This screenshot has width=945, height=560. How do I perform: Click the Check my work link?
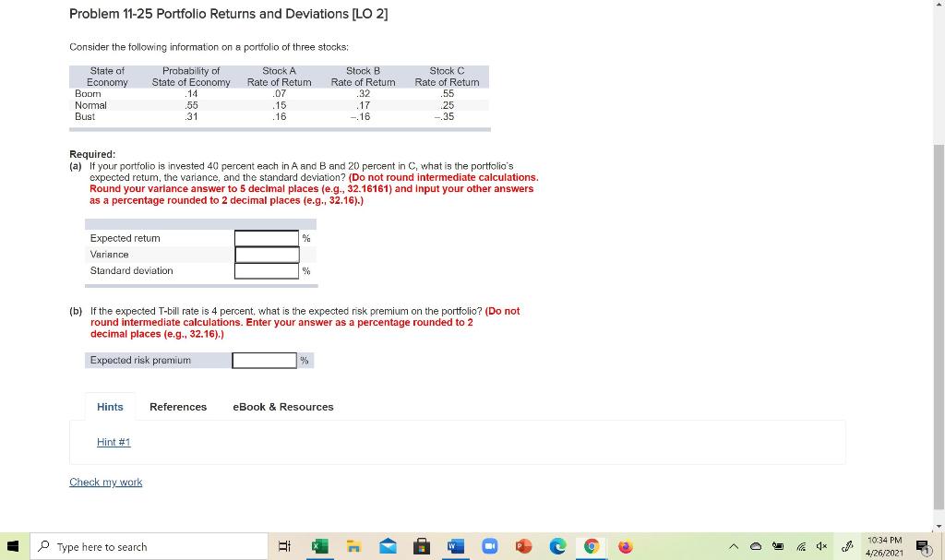tap(105, 482)
